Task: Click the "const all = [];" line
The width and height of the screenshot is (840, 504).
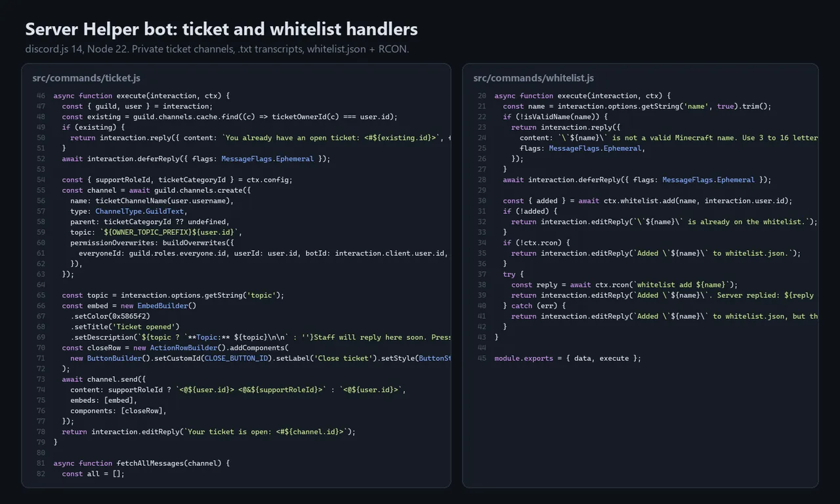Action: [x=93, y=474]
